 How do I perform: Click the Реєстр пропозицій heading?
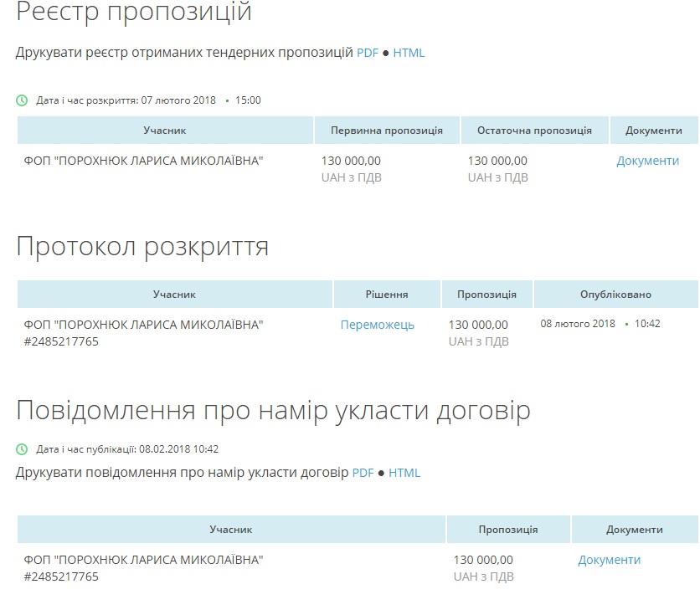[134, 13]
